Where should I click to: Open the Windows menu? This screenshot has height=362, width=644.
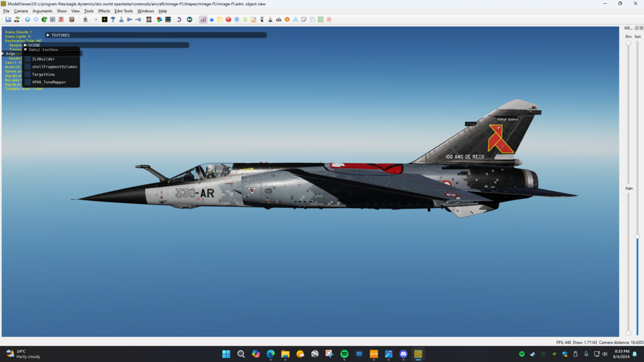146,11
